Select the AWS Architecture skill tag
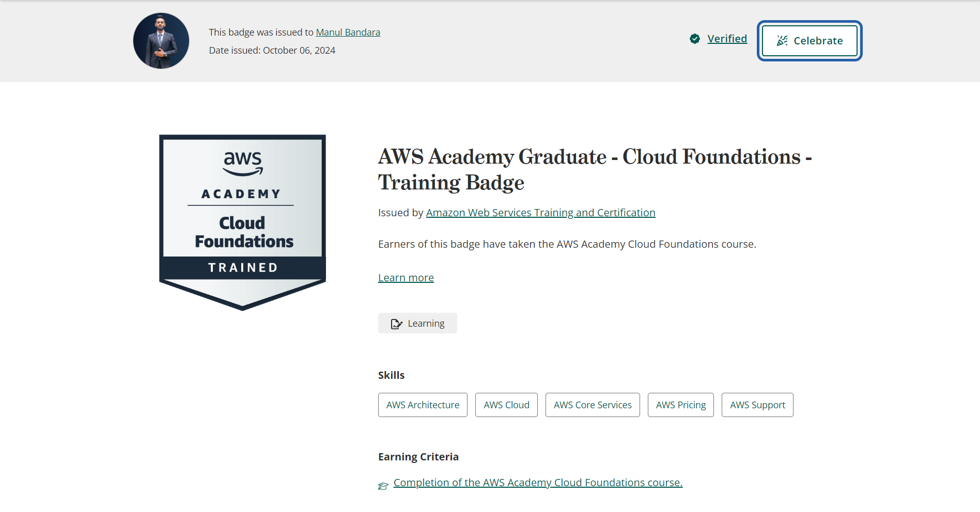Viewport: 980px width, 512px height. pyautogui.click(x=423, y=405)
